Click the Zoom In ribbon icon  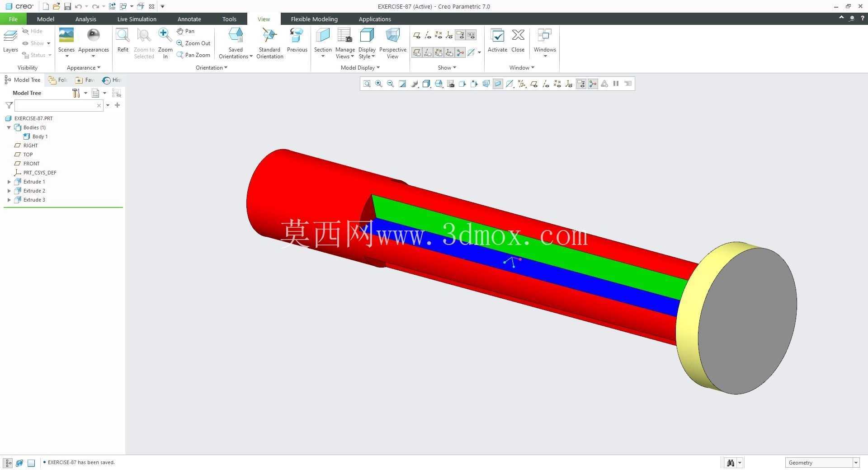coord(165,35)
